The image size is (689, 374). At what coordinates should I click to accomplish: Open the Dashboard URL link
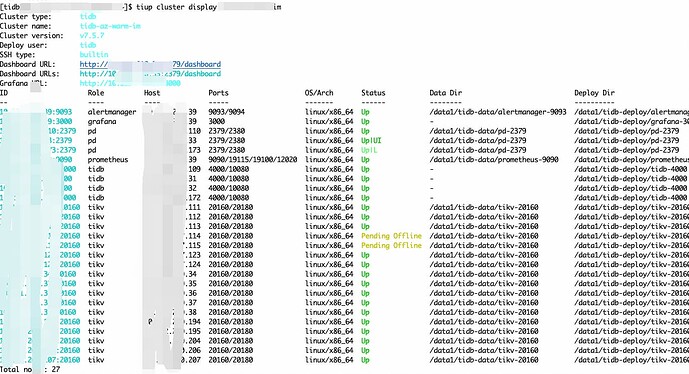pos(150,64)
